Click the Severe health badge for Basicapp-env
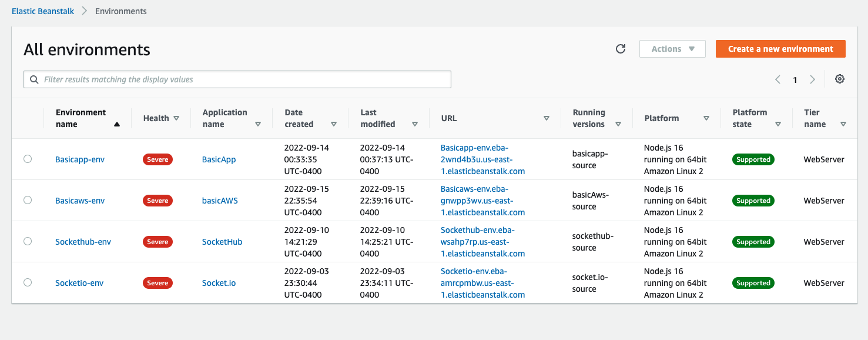 157,159
